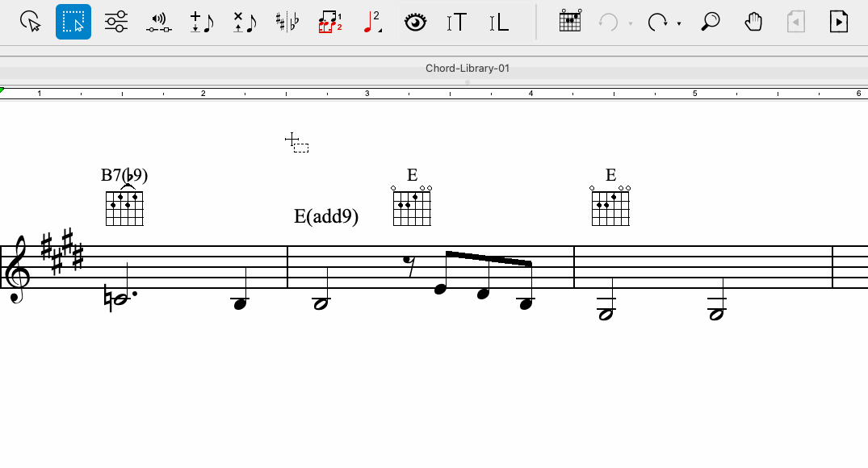The image size is (868, 468).
Task: Open the chord diagram grid tool
Action: click(569, 21)
